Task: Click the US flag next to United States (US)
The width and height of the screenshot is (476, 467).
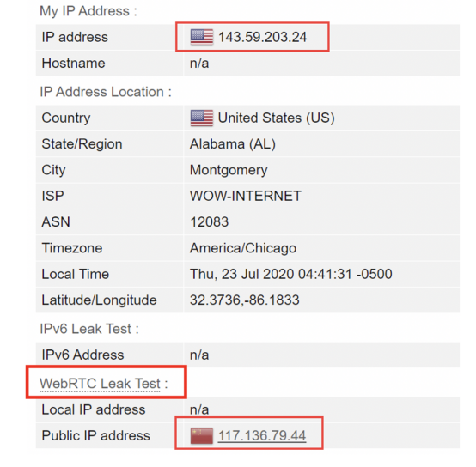Action: pos(202,118)
